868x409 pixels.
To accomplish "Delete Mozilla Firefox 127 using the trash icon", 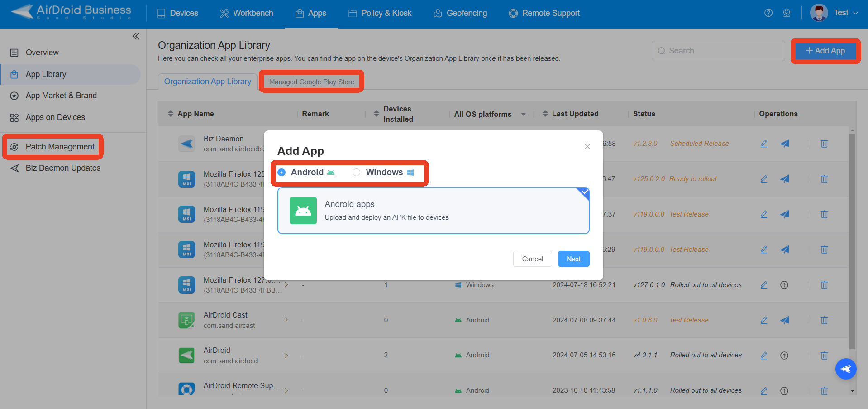I will 824,285.
